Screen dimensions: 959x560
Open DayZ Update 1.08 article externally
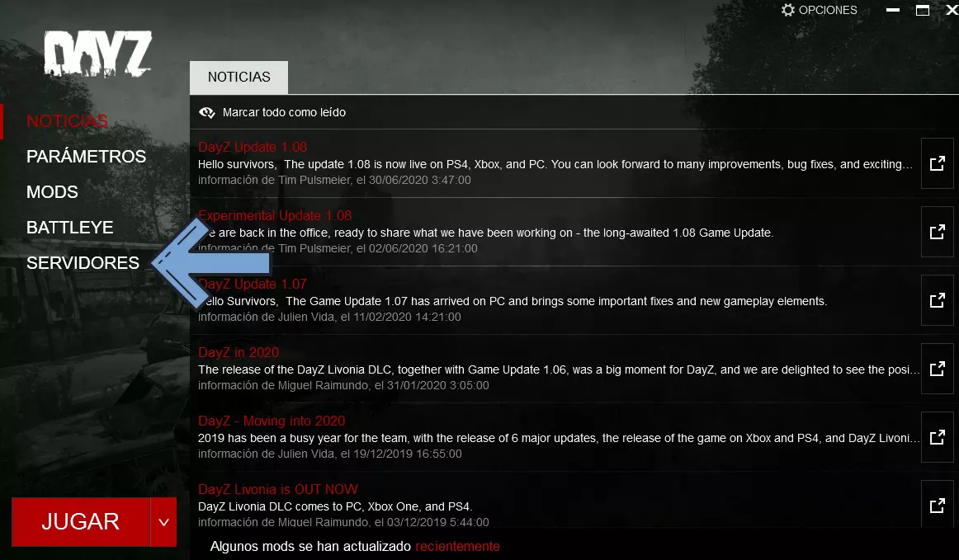pyautogui.click(x=937, y=163)
